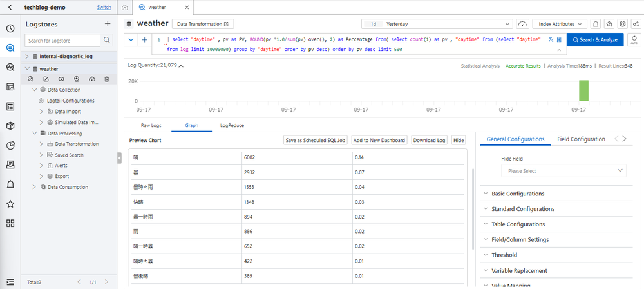Add a new Logstore with plus icon
Viewport: 644px width, 289px height.
[108, 24]
